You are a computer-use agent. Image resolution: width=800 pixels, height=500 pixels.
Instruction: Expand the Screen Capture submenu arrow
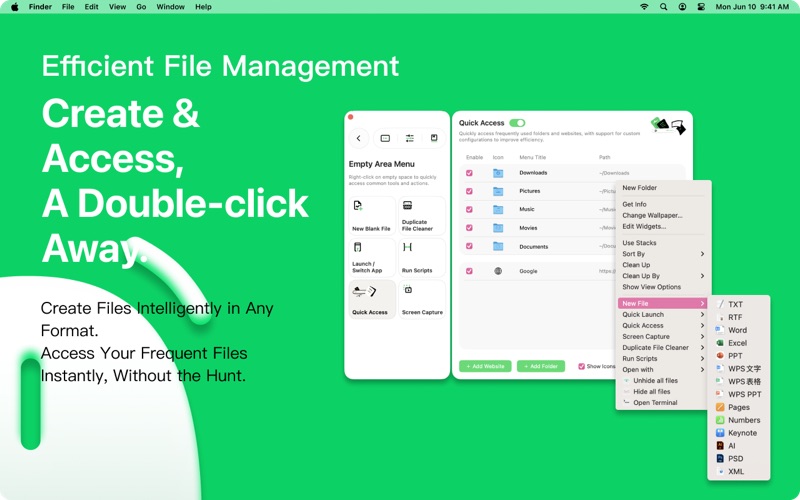pos(702,336)
